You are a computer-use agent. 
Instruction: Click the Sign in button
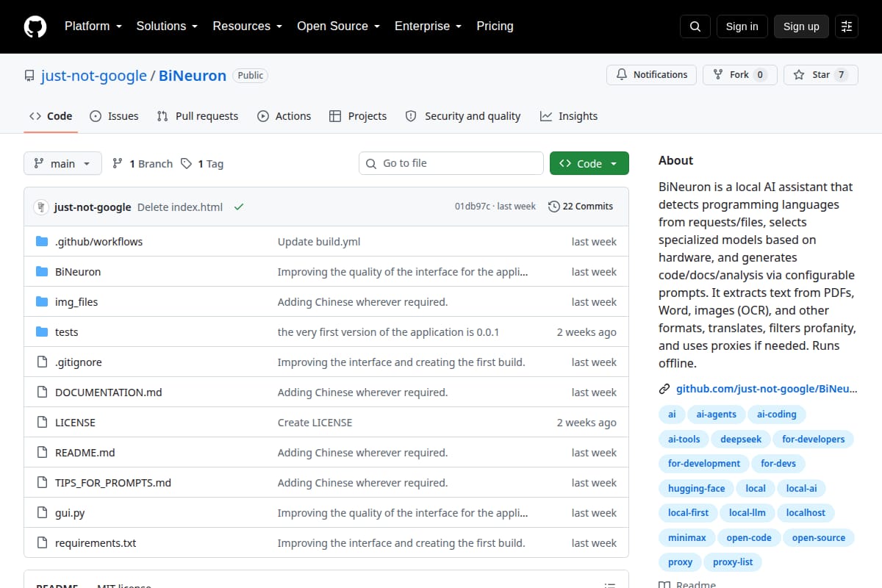pos(742,26)
